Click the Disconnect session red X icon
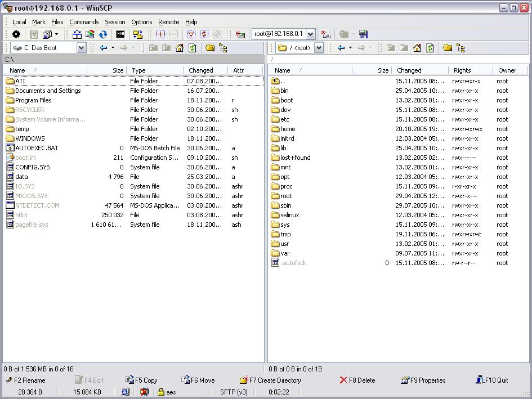Image resolution: width=532 pixels, height=399 pixels. point(326,34)
